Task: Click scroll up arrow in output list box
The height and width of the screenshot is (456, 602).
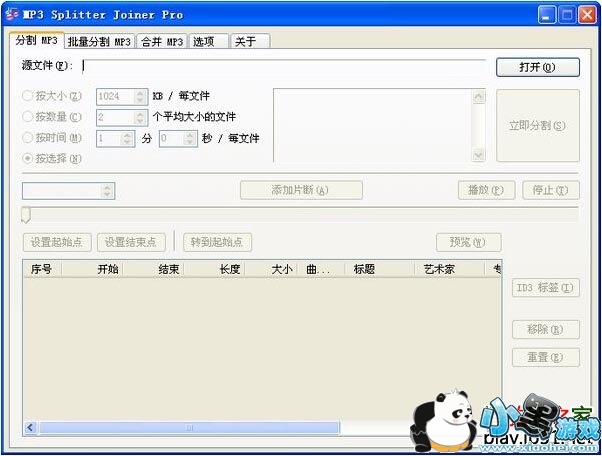Action: [478, 96]
